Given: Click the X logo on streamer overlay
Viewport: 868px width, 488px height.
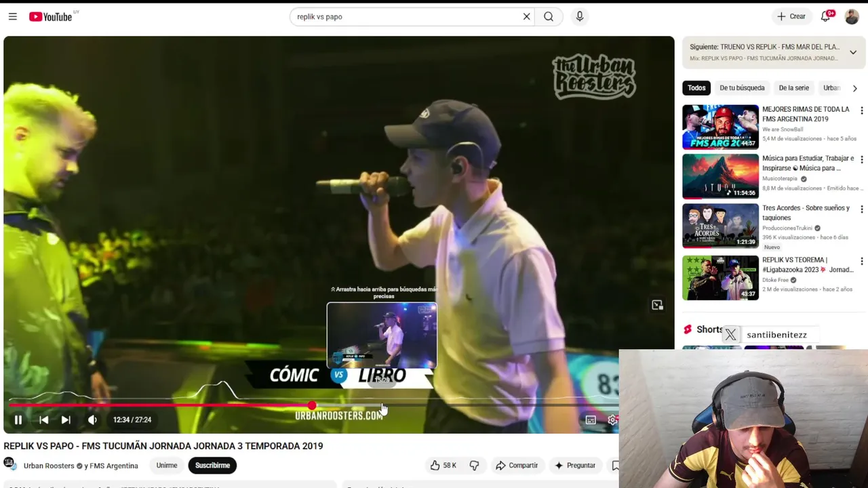Looking at the screenshot, I should pyautogui.click(x=730, y=334).
